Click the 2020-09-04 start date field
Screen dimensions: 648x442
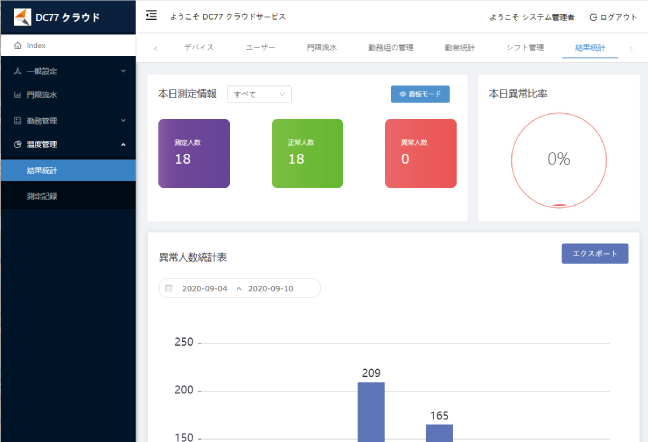(204, 288)
